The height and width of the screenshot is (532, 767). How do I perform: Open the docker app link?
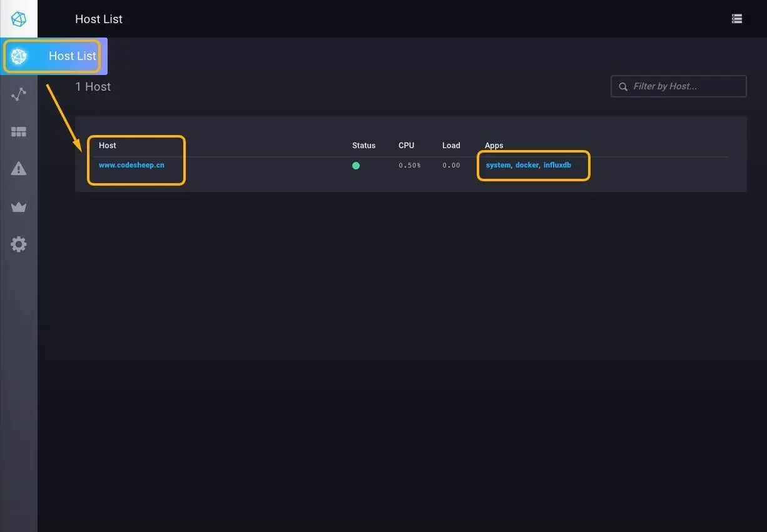pos(527,165)
